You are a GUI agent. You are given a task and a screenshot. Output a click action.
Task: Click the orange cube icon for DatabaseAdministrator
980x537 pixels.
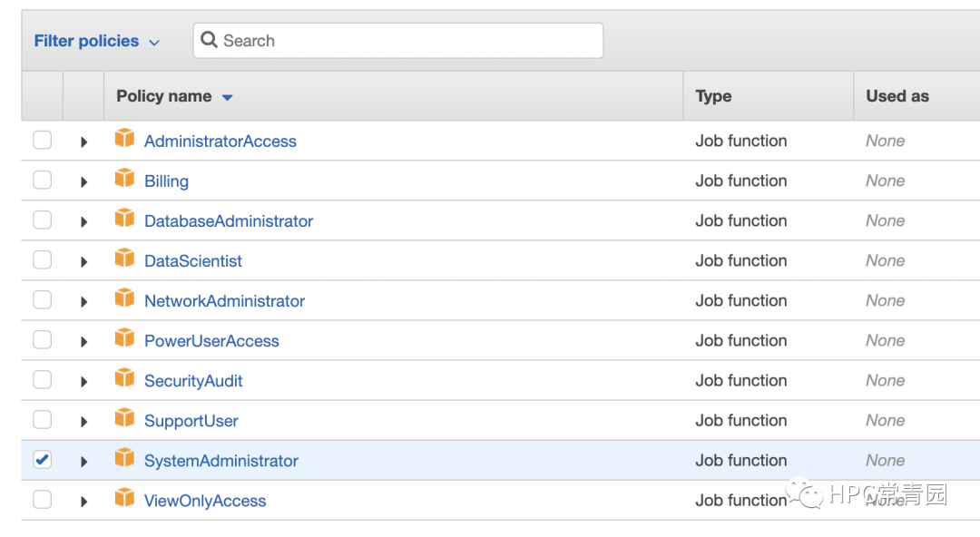coord(124,218)
